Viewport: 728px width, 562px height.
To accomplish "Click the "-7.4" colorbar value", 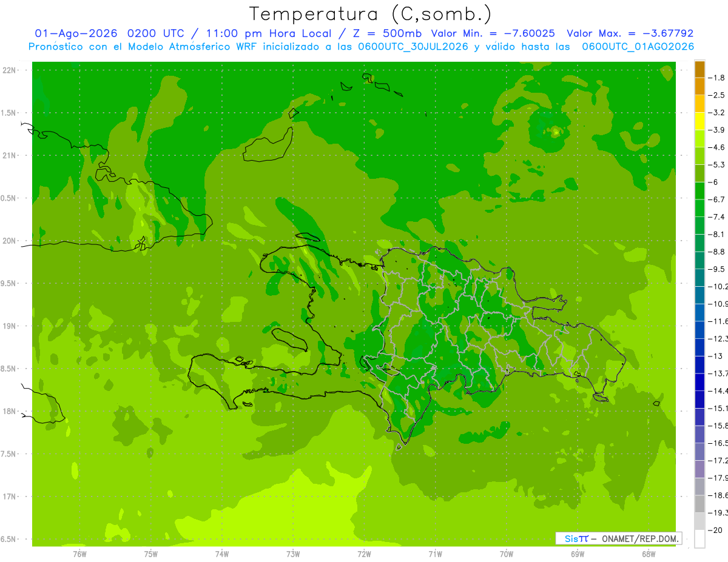I will tap(716, 216).
